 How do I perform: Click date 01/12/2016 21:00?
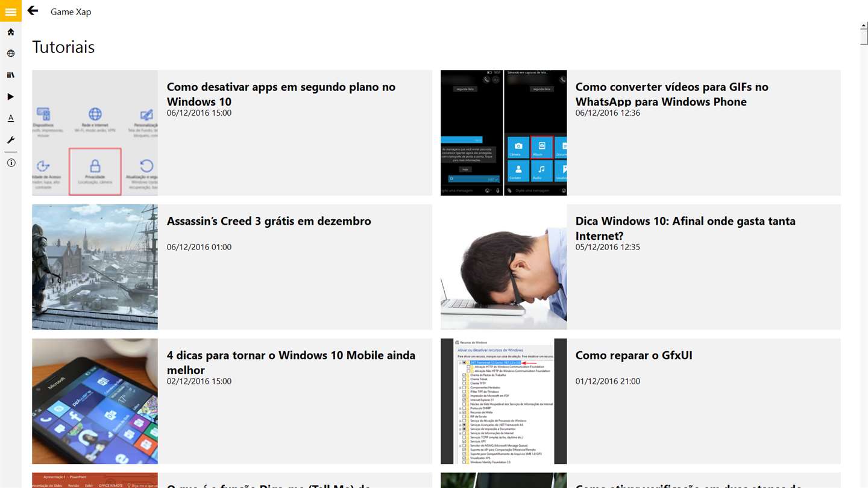608,381
